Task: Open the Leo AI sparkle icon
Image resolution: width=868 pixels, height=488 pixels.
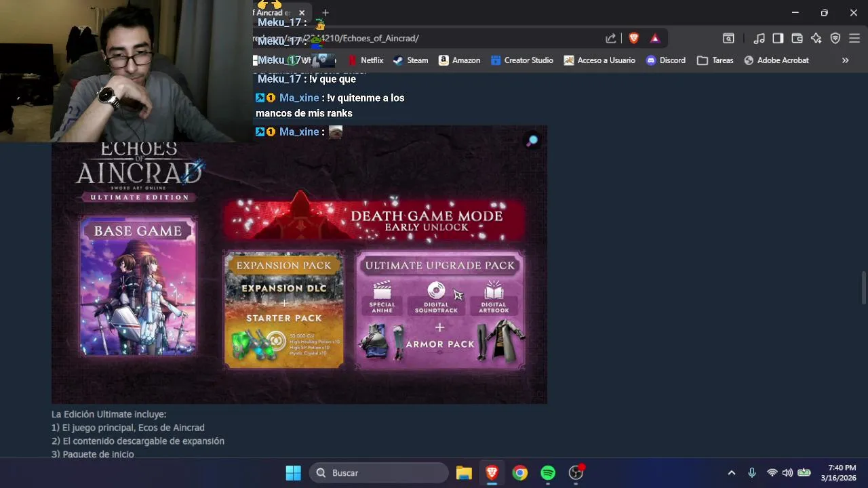Action: [x=816, y=39]
